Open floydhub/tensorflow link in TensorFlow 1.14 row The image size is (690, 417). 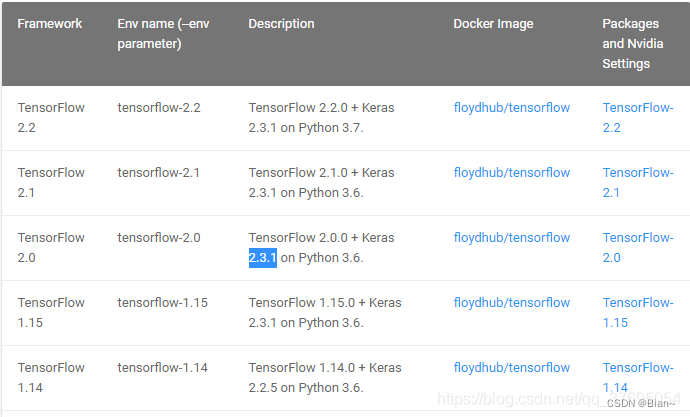click(512, 368)
